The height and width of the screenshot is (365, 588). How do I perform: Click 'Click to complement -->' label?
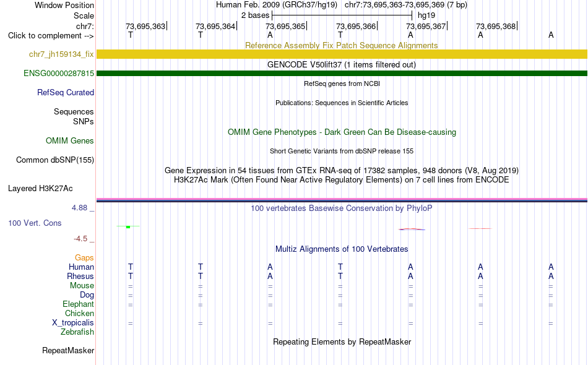[x=51, y=36]
